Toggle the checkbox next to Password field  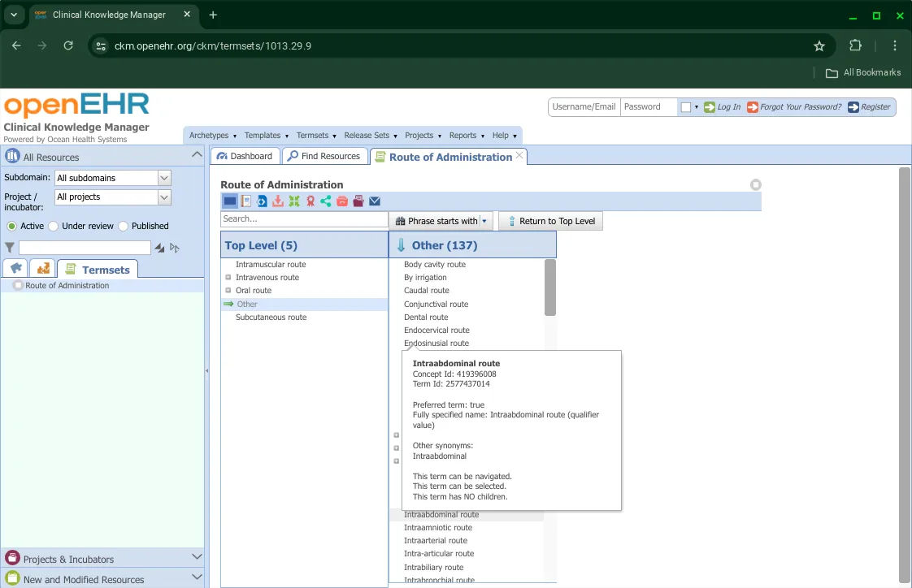tap(686, 107)
